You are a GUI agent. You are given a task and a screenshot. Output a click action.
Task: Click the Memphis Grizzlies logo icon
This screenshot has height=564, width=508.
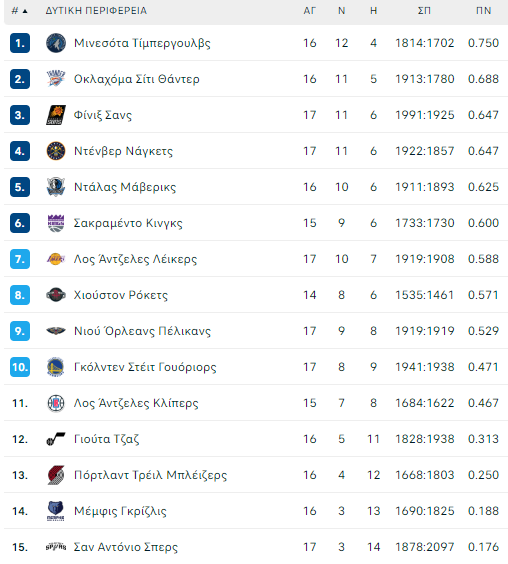tap(56, 511)
